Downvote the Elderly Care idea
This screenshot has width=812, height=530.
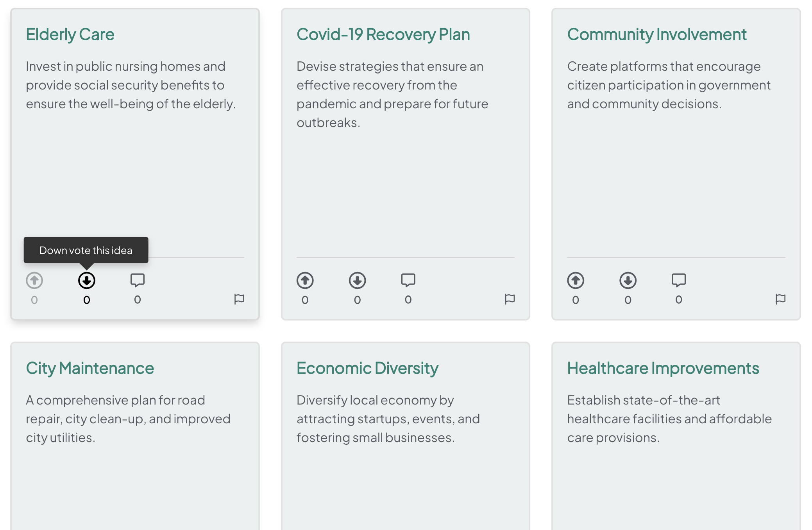(x=86, y=280)
